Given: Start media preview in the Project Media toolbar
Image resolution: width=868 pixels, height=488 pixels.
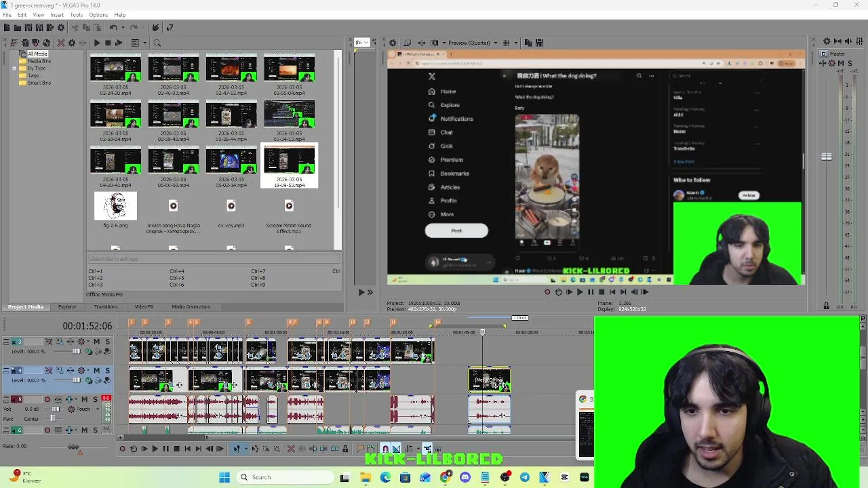Looking at the screenshot, I should (x=97, y=43).
